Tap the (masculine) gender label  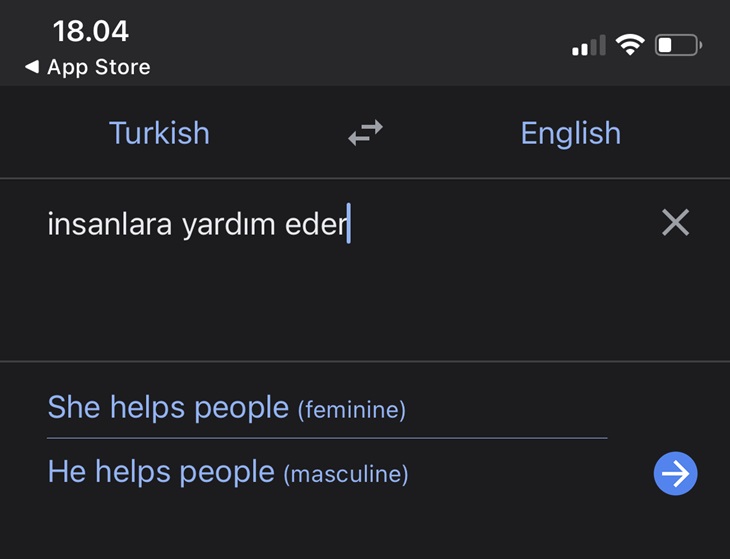pos(346,474)
